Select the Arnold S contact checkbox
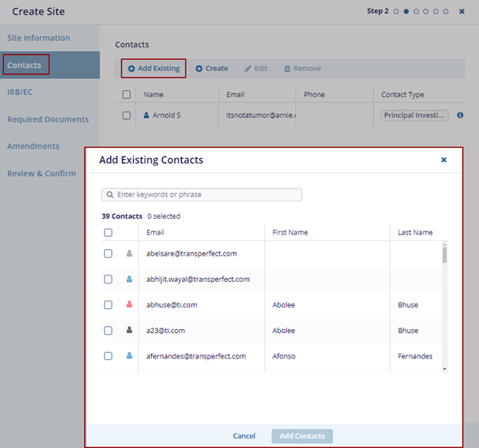Viewport: 479px width, 448px height. 126,116
